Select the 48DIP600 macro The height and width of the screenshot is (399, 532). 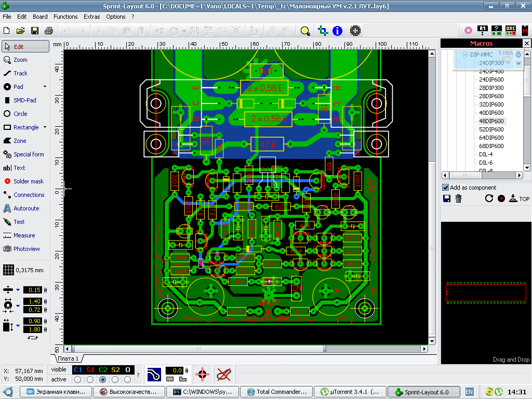[x=491, y=121]
